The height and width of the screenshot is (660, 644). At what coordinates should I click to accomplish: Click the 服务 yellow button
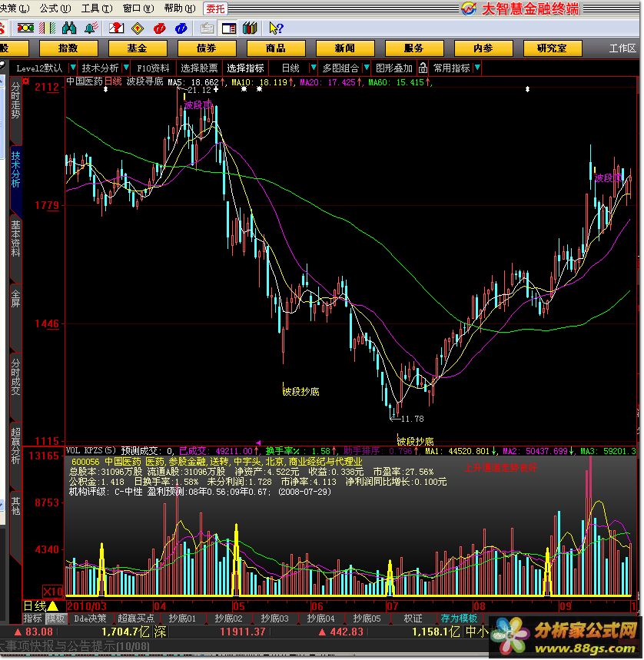click(413, 48)
